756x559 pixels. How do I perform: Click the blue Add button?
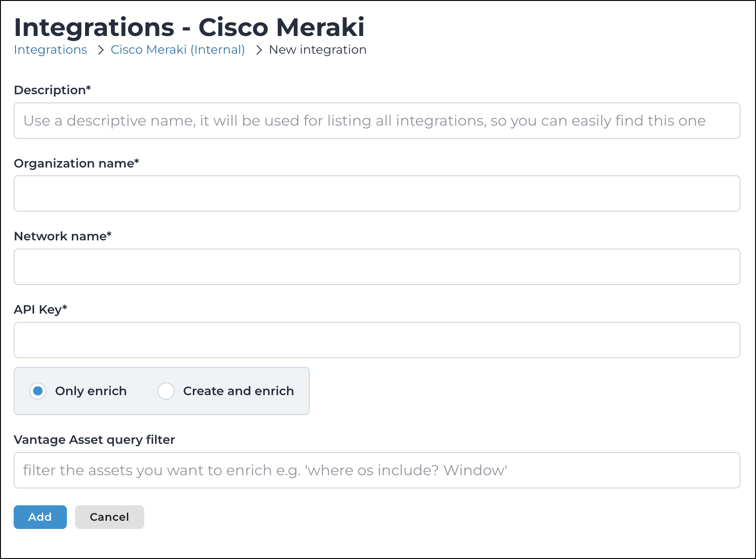(x=40, y=517)
